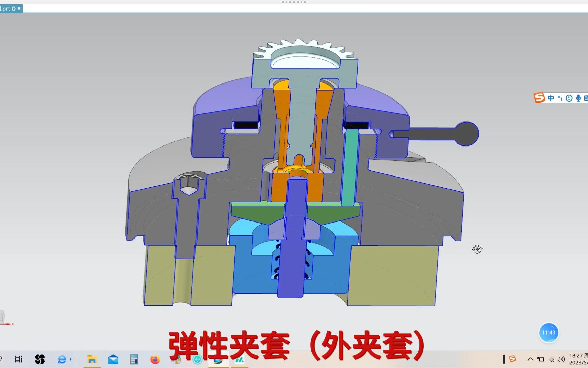Open the black pinwheel app on the taskbar

tap(40, 359)
